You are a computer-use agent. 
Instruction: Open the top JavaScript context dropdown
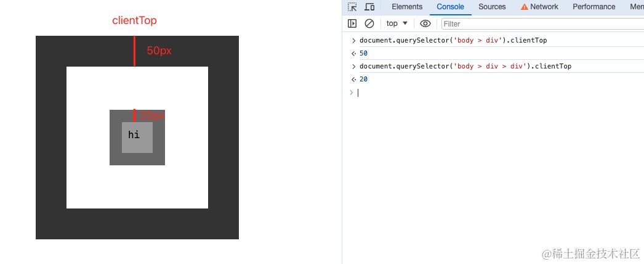point(396,23)
